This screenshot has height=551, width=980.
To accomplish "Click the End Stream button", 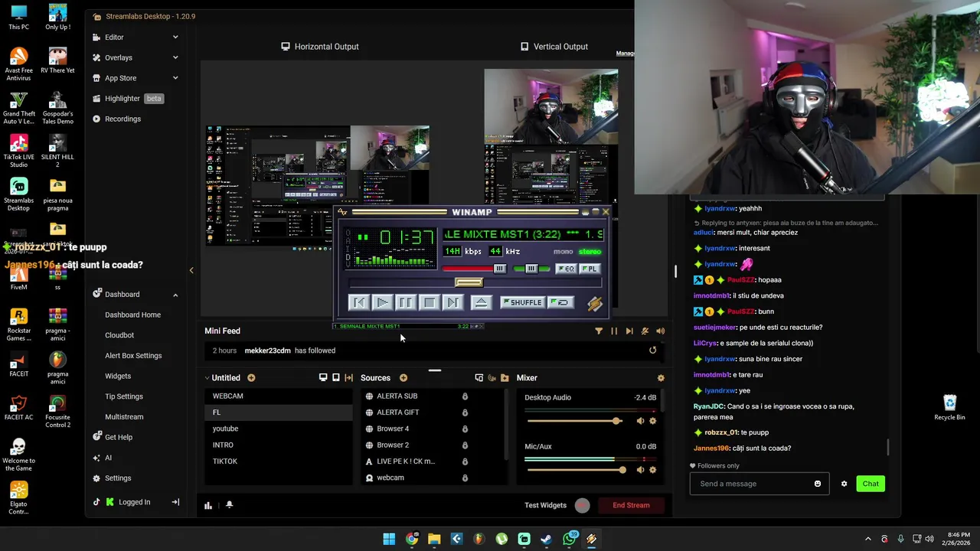I will coord(631,505).
